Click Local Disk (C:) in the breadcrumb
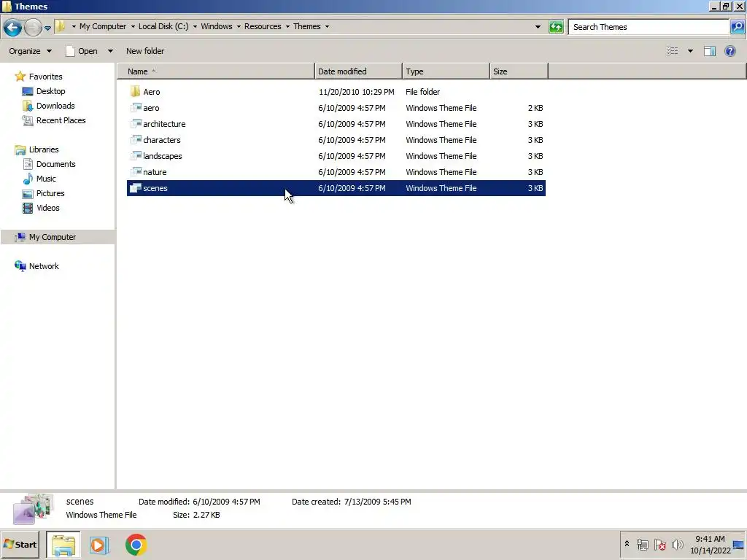 (163, 26)
